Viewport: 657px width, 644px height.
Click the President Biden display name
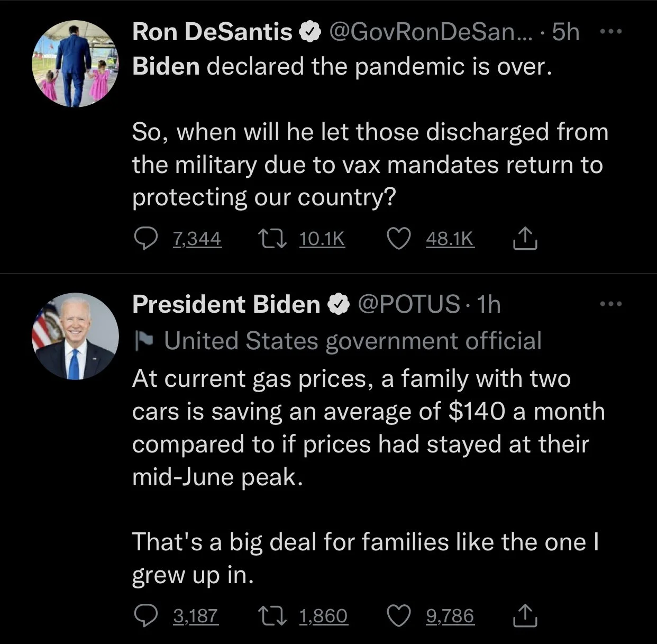click(226, 304)
